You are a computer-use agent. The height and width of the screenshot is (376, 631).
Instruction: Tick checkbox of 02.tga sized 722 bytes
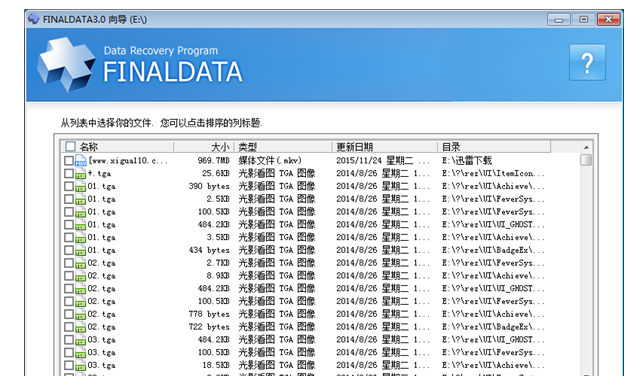coord(69,327)
